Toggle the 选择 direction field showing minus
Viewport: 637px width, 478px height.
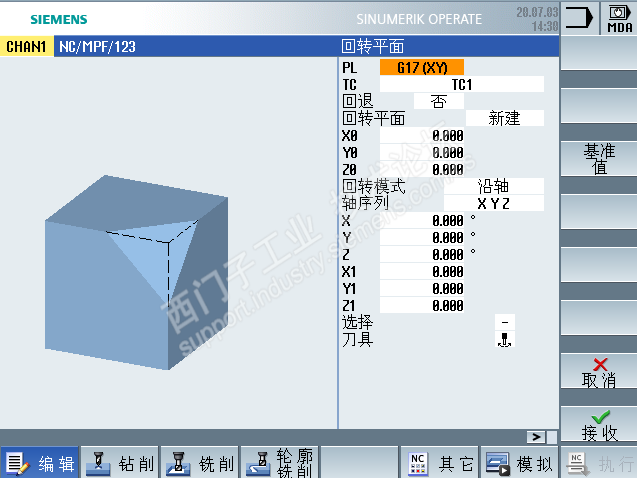[x=505, y=322]
